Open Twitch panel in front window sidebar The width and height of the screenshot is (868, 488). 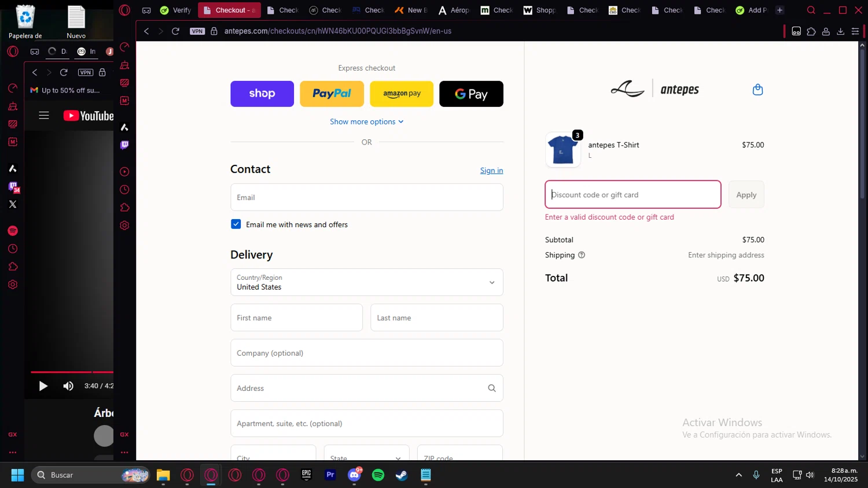tap(124, 145)
